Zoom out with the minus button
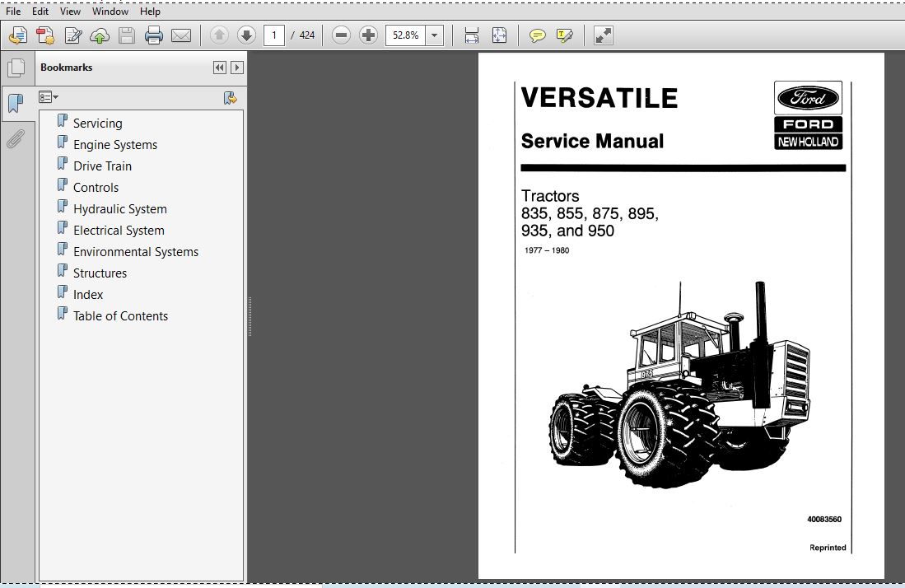The height and width of the screenshot is (588, 905). tap(341, 35)
